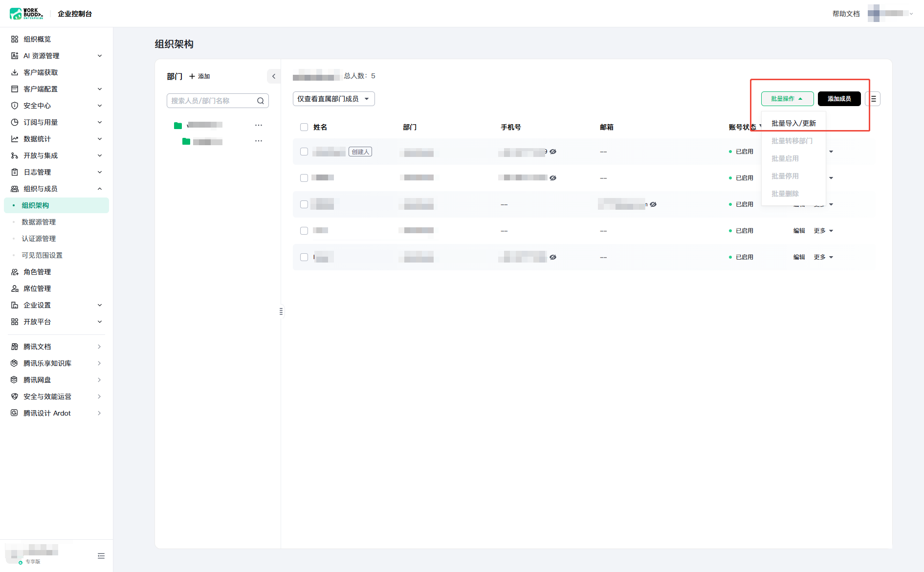This screenshot has width=924, height=572.
Task: Click the 角色管理 role icon
Action: [x=15, y=272]
